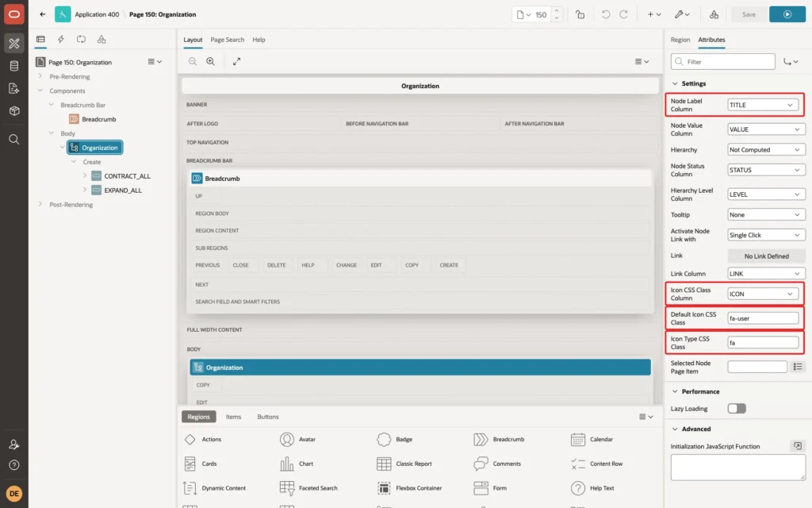
Task: Open the Link Column dropdown
Action: click(767, 274)
